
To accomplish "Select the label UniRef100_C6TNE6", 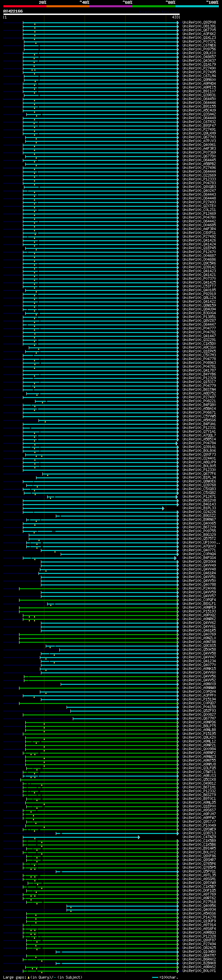I will 199,45.
